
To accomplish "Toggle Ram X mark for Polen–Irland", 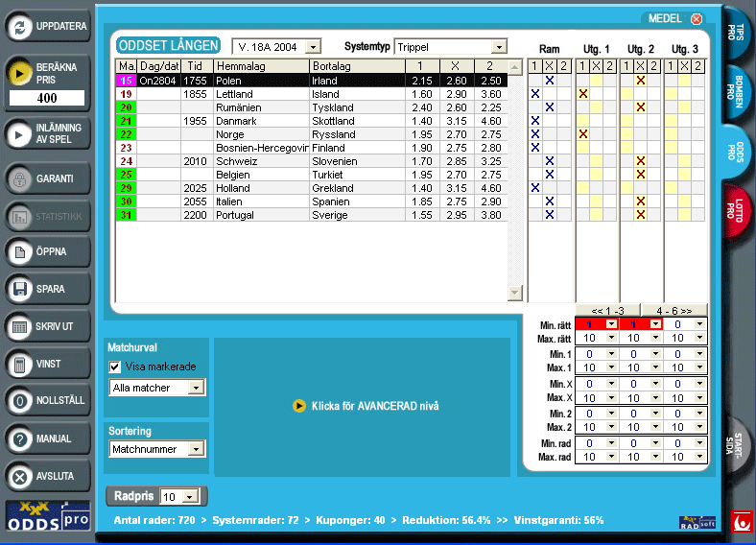I will (549, 82).
